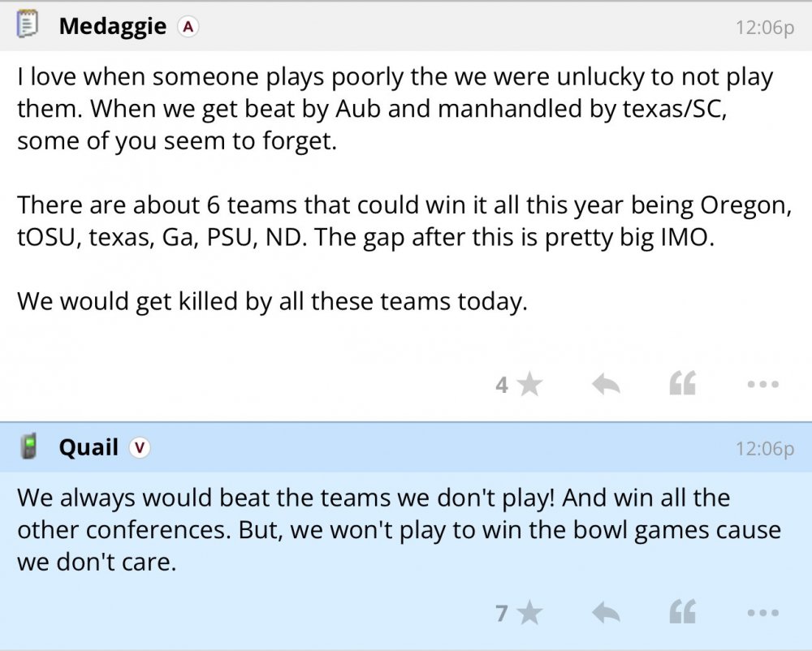Star Medaggie's post
This screenshot has width=812, height=651.
[x=529, y=384]
